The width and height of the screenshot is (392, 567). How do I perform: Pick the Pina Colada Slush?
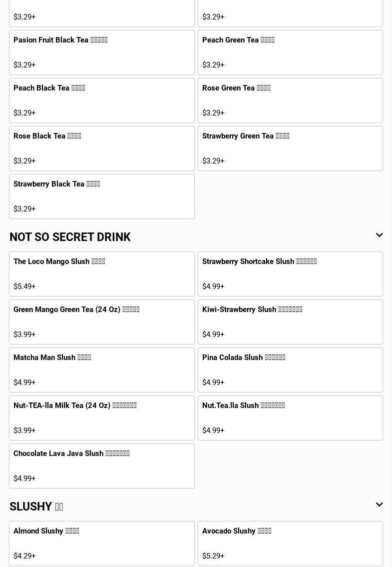tap(290, 370)
